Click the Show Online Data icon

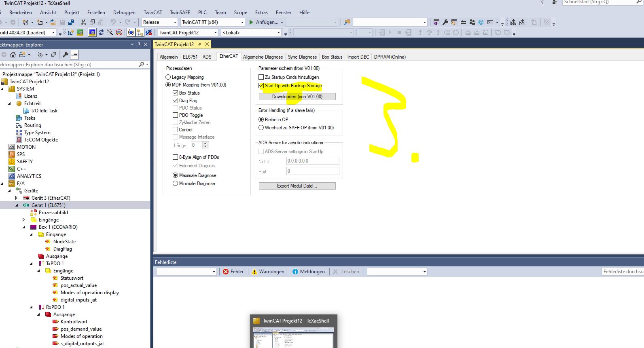(131, 32)
